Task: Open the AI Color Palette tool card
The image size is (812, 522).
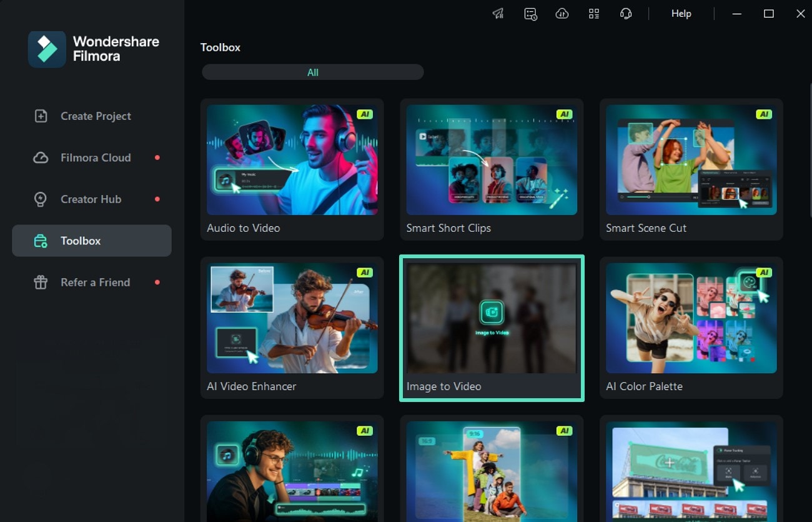Action: [691, 328]
